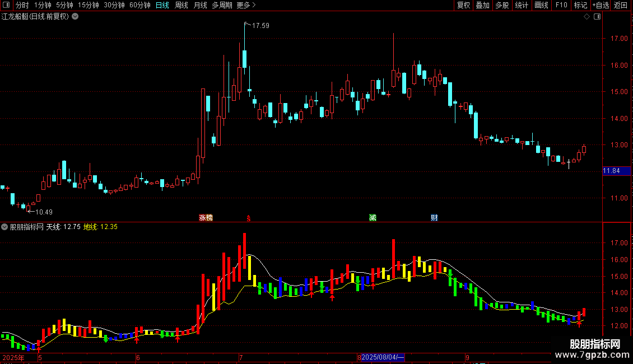Click the blue 财 event marker

(x=434, y=217)
